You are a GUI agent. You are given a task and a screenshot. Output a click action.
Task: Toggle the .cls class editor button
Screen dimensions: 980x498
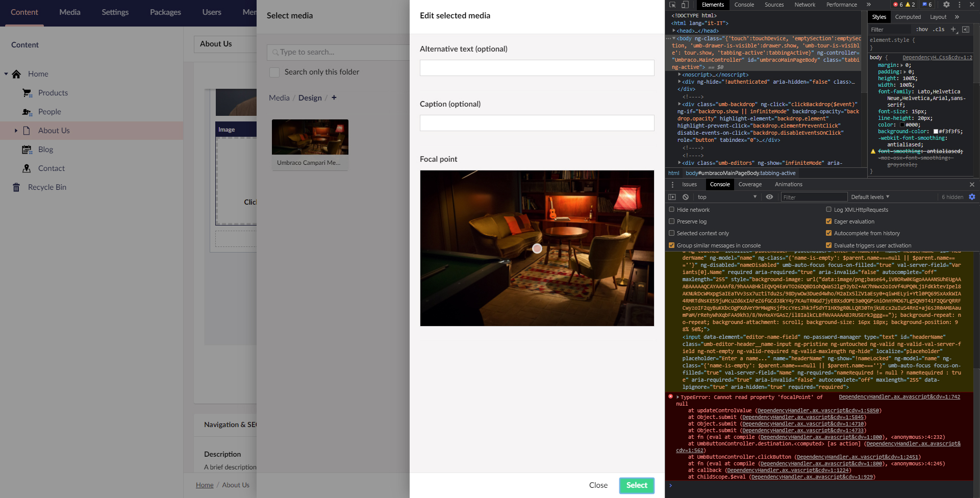pyautogui.click(x=939, y=30)
